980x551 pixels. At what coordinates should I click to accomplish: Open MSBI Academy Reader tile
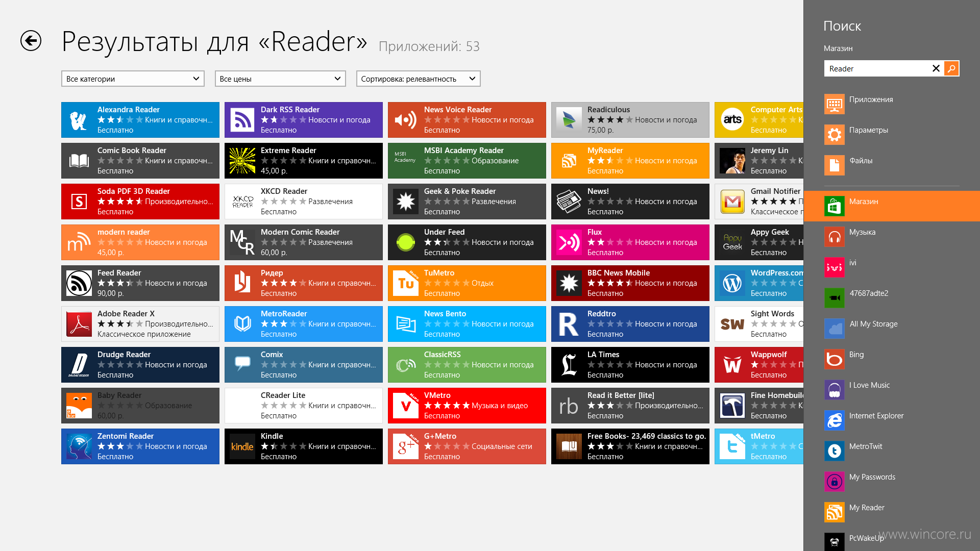[467, 161]
